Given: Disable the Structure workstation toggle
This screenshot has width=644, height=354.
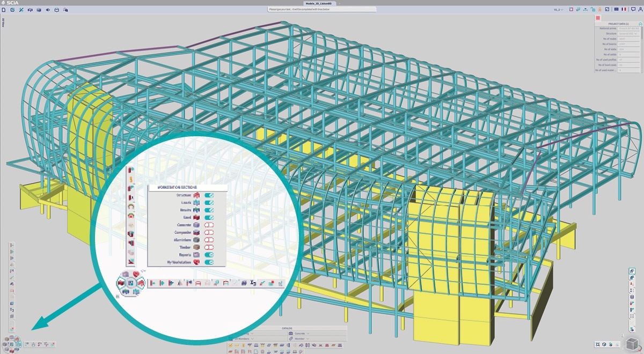Looking at the screenshot, I should click(x=209, y=196).
